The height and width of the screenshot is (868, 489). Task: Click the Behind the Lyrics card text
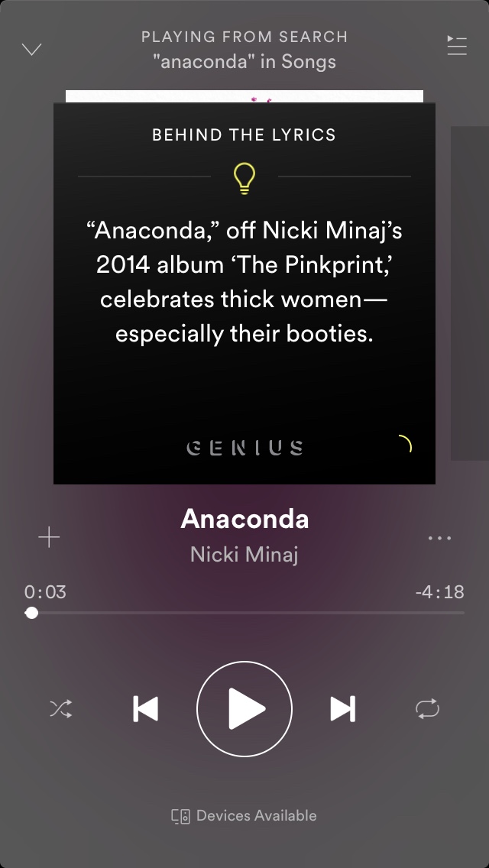pyautogui.click(x=244, y=282)
